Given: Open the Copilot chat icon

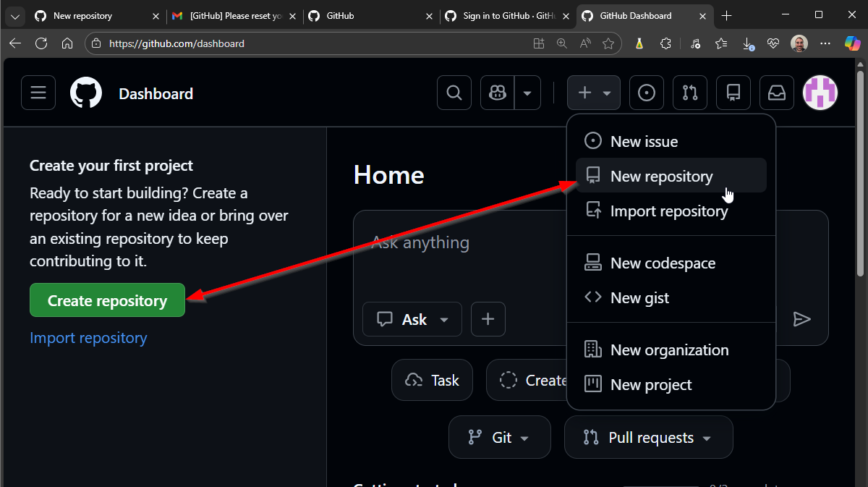Looking at the screenshot, I should [498, 93].
